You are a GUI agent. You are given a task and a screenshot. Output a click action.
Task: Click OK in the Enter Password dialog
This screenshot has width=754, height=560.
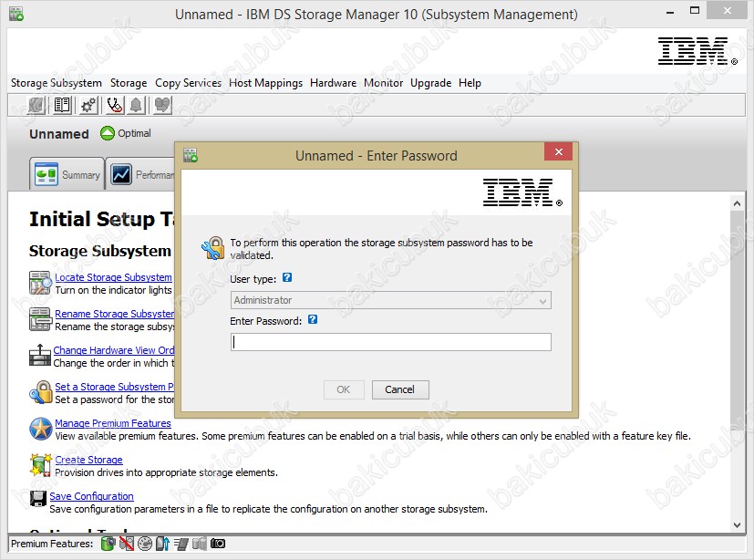coord(344,389)
